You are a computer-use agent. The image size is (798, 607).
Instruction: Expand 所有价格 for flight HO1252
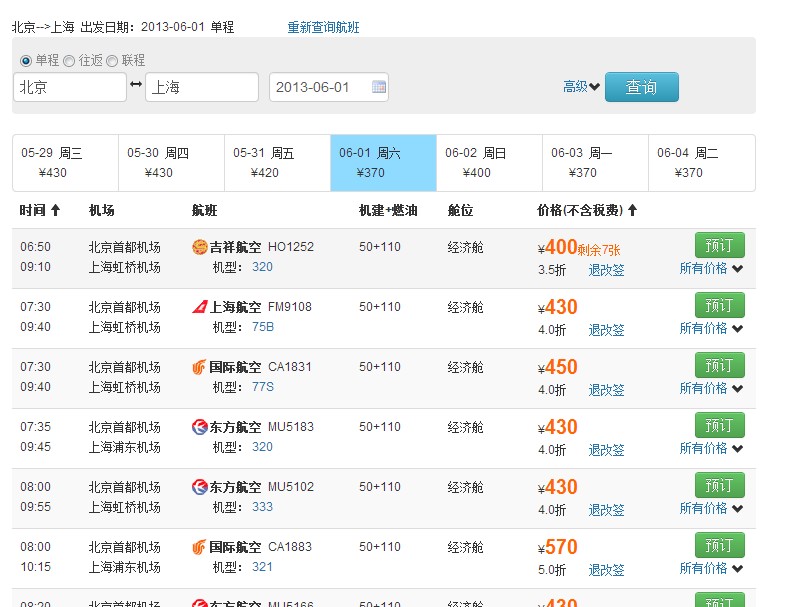click(x=711, y=268)
